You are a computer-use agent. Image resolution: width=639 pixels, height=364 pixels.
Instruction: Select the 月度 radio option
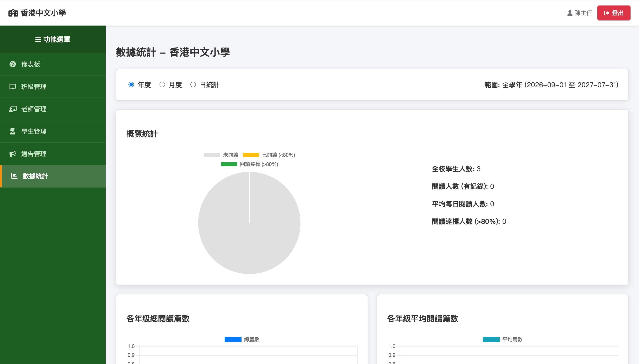[162, 84]
